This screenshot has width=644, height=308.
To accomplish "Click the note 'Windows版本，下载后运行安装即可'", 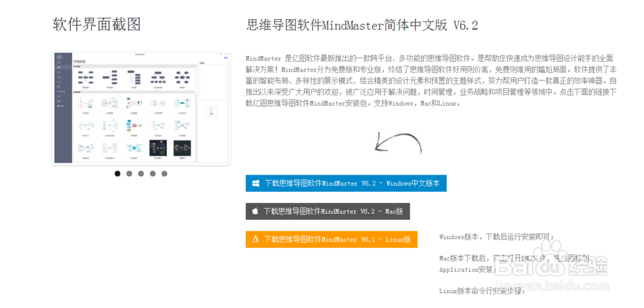I will tap(497, 237).
